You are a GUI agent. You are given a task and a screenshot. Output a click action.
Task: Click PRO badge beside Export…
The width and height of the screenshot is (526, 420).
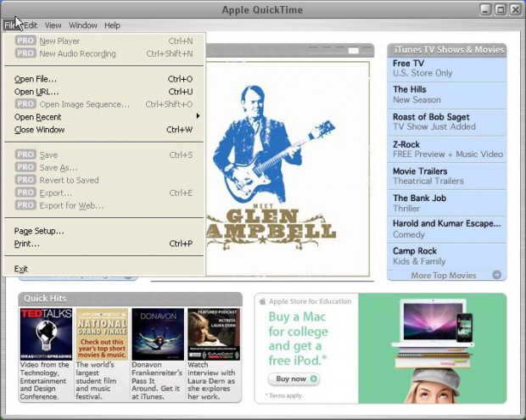pyautogui.click(x=25, y=193)
